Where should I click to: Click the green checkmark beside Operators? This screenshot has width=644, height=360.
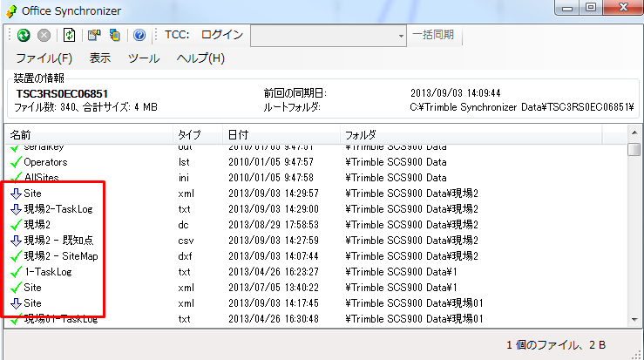point(16,162)
